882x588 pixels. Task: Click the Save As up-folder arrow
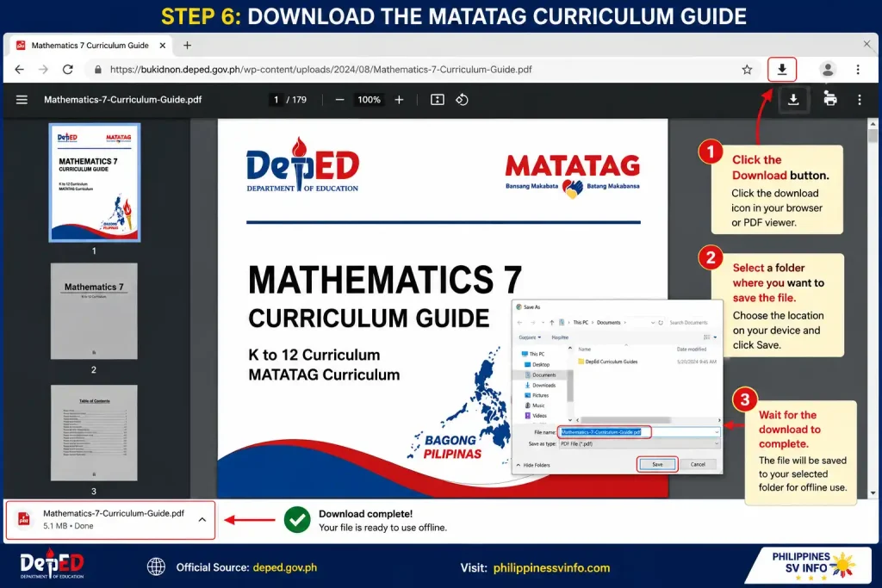coord(552,323)
